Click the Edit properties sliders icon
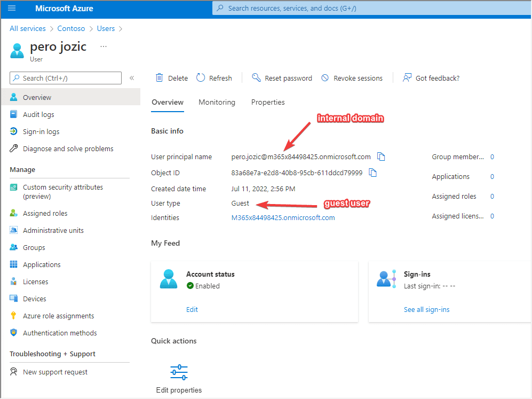This screenshot has width=532, height=399. (179, 372)
